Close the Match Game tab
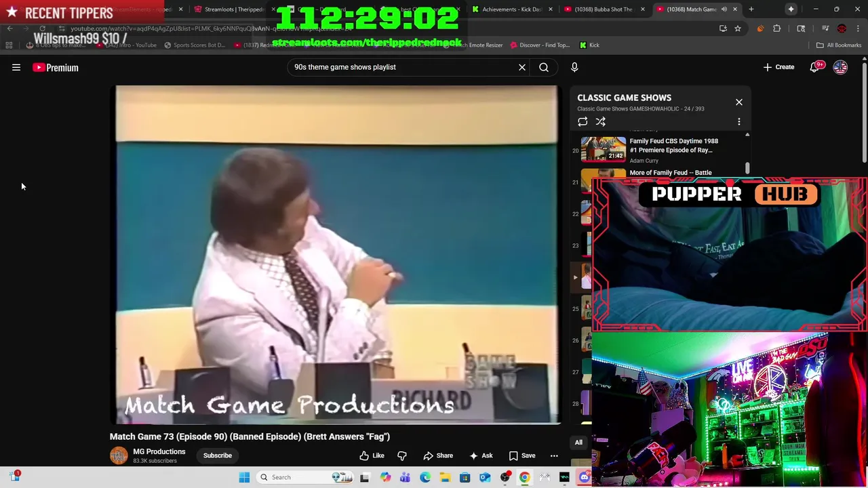Image resolution: width=868 pixels, height=488 pixels. tap(734, 9)
